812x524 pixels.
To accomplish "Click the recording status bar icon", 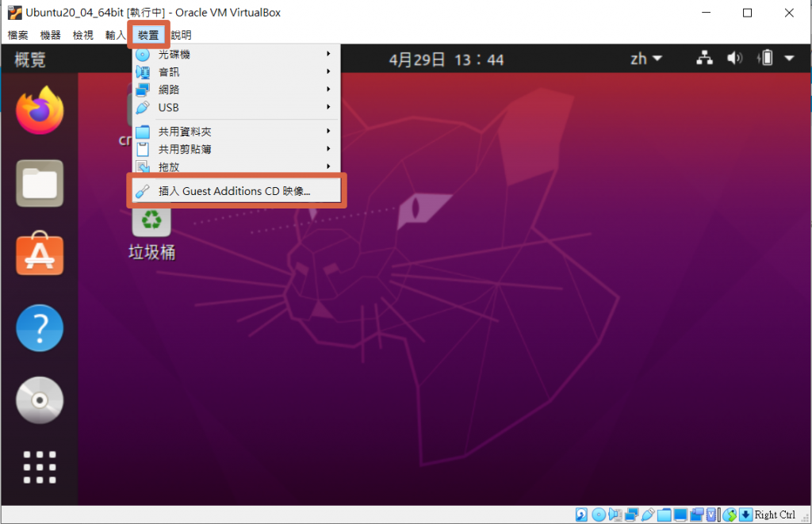I will [x=697, y=514].
